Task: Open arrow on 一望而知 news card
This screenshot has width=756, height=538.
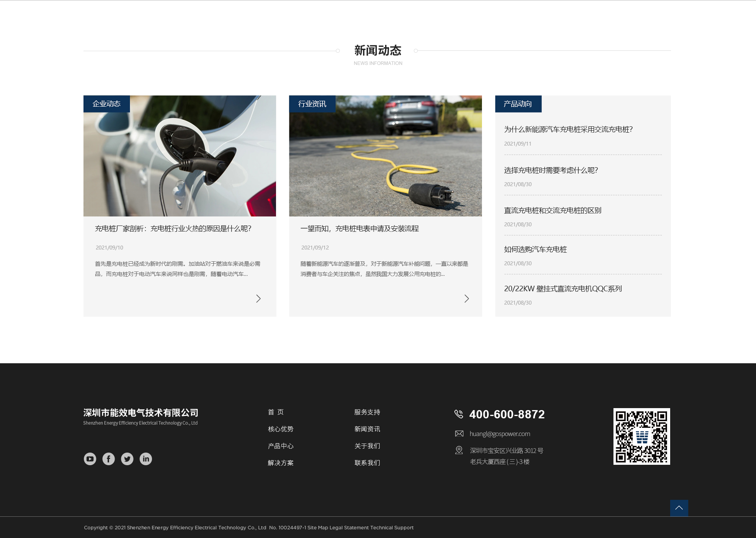Action: click(467, 299)
